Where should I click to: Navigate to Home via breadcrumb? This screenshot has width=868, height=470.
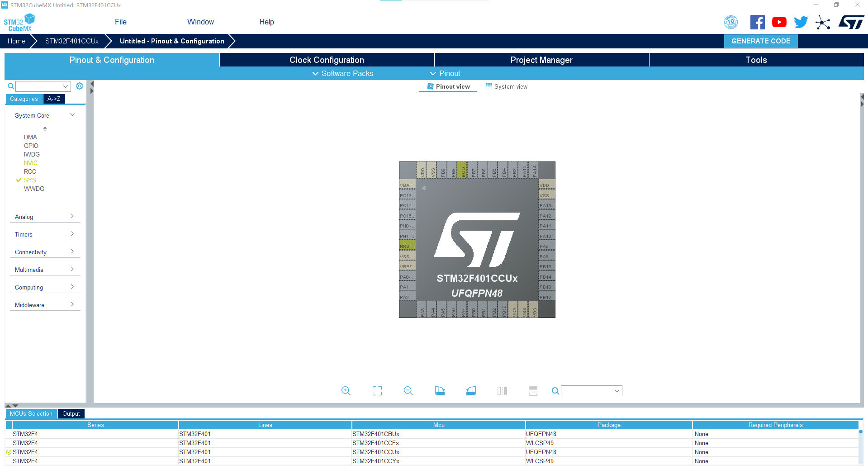pyautogui.click(x=16, y=41)
